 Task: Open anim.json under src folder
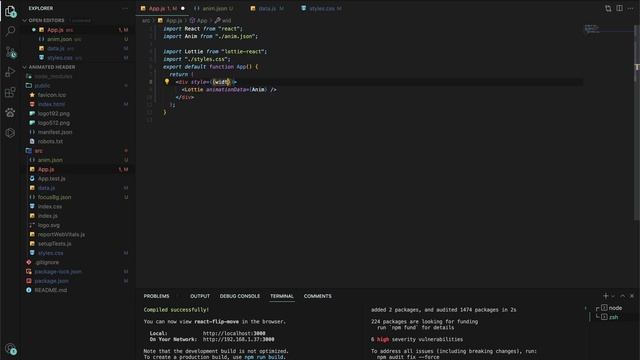click(50, 160)
